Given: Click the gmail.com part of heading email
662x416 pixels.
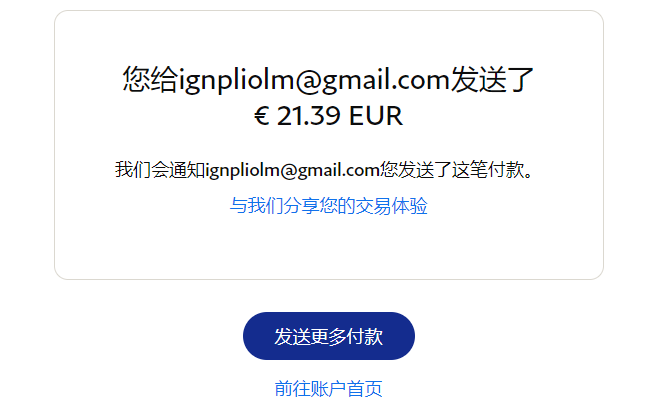Looking at the screenshot, I should pos(386,80).
